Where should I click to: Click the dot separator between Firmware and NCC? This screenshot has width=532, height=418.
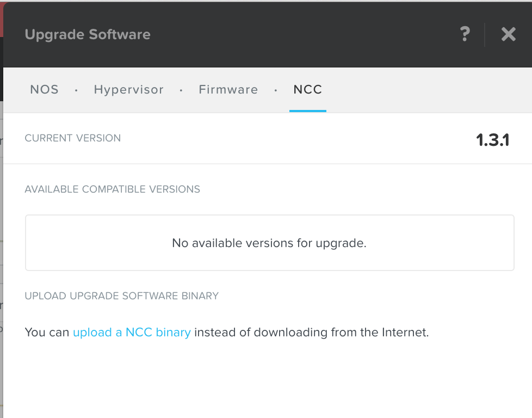click(x=276, y=90)
